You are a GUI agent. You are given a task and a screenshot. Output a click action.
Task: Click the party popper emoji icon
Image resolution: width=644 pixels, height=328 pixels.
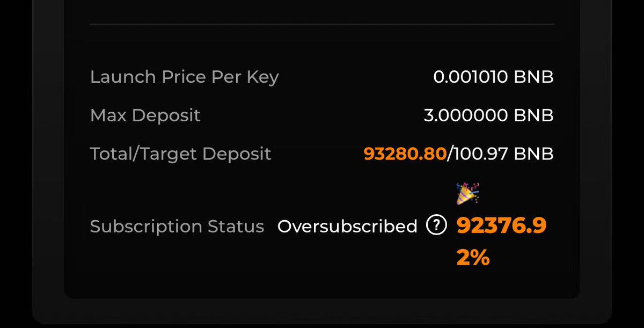(467, 193)
